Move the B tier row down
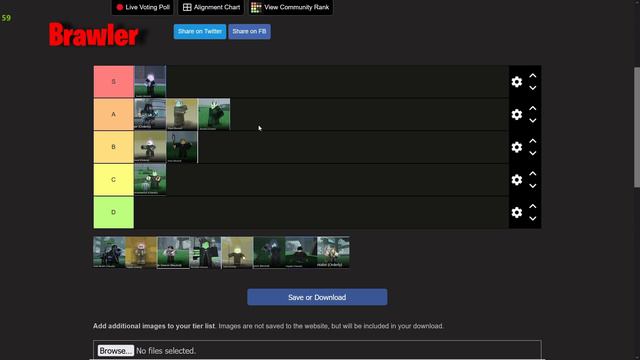Screen dimensions: 640x360 533,153
